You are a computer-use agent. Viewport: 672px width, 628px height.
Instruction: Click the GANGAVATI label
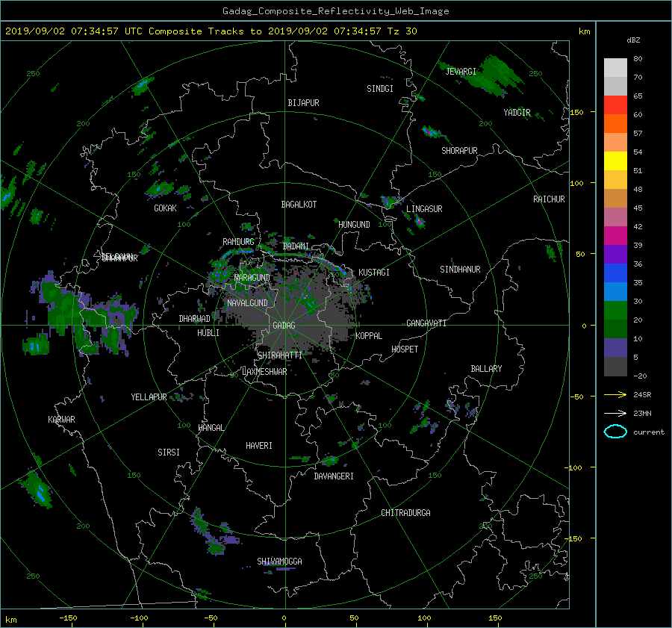(x=426, y=323)
